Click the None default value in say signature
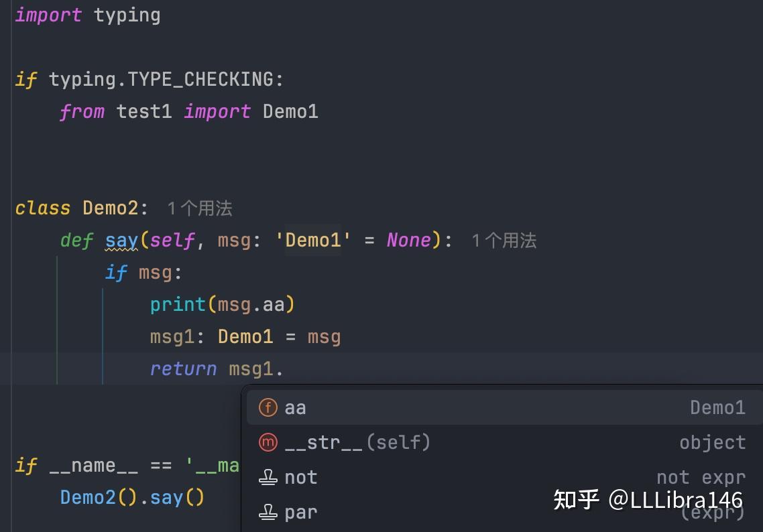This screenshot has width=763, height=532. [409, 241]
